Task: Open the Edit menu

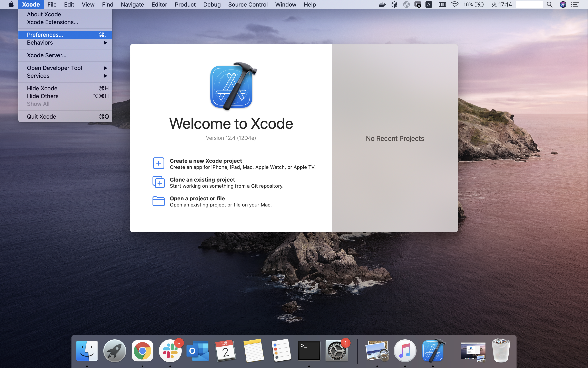Action: point(69,4)
